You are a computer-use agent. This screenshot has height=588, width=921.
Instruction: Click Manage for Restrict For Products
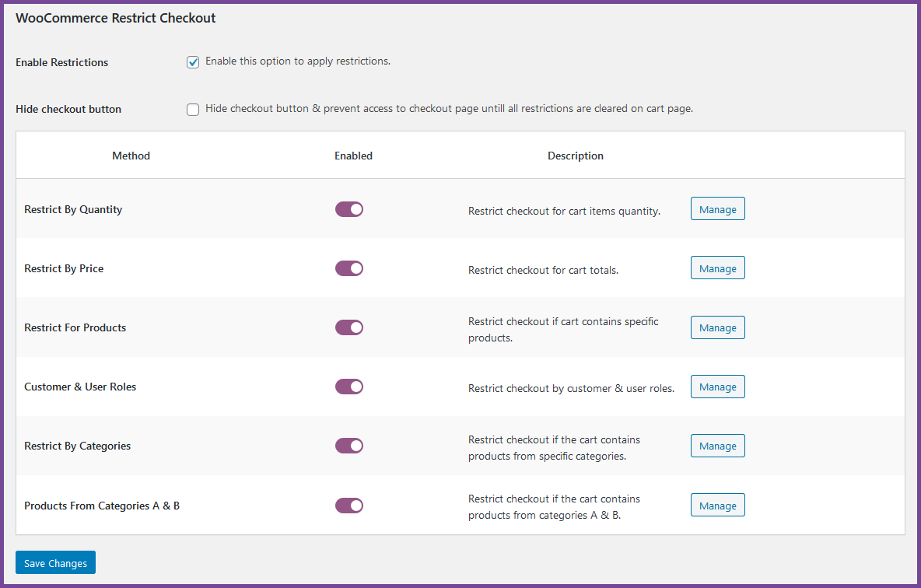pyautogui.click(x=718, y=327)
